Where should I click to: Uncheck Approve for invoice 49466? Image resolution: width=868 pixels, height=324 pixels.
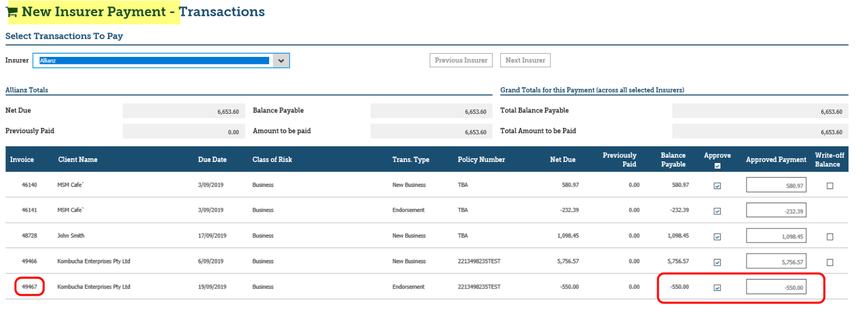pos(717,262)
